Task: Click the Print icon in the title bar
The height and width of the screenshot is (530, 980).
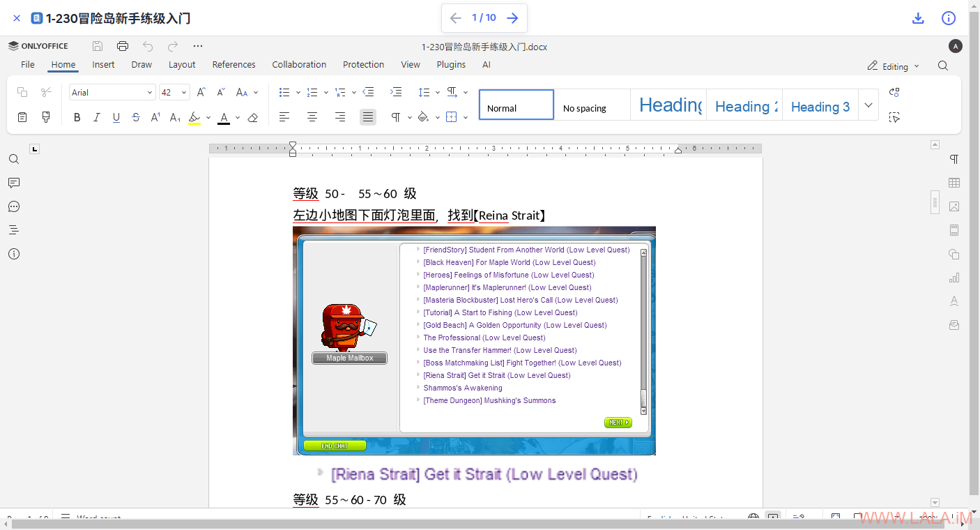Action: [x=123, y=46]
